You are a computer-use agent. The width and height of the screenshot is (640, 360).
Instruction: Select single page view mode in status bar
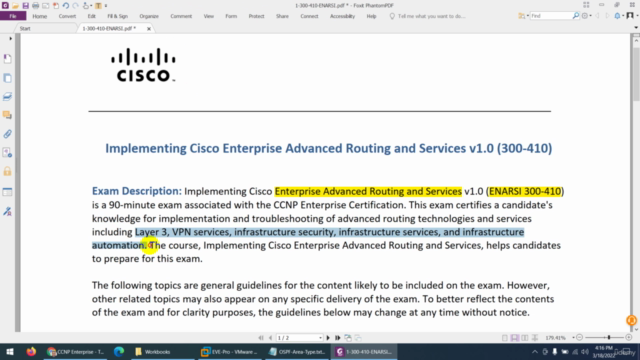tap(505, 338)
